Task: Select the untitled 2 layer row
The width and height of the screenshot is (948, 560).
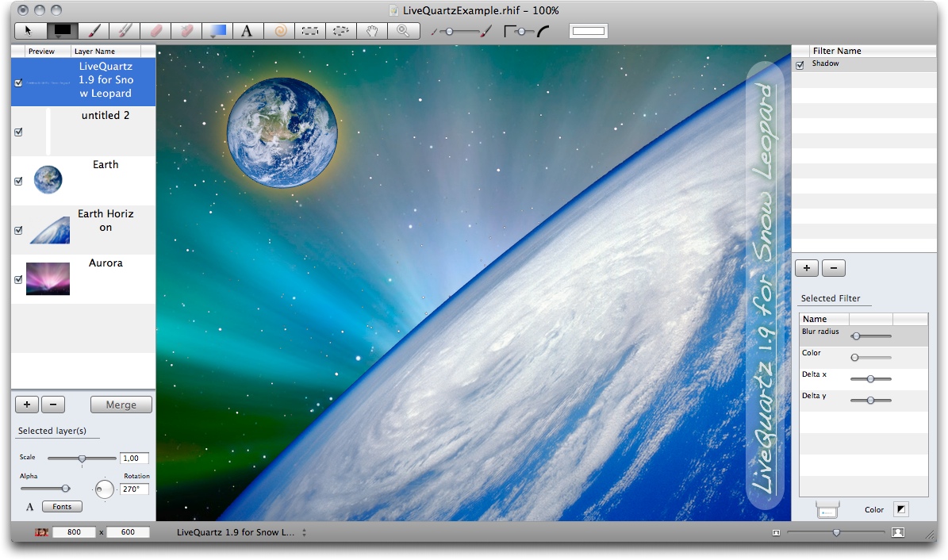Action: click(83, 131)
